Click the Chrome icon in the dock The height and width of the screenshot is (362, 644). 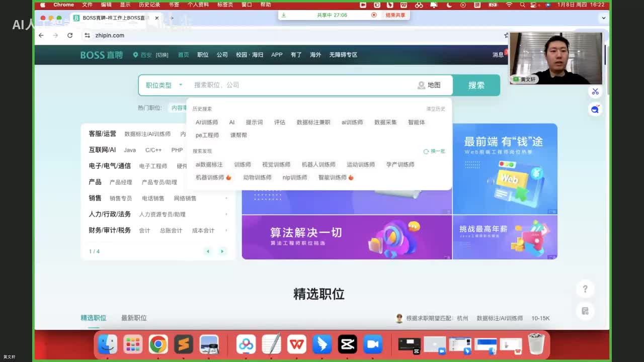pyautogui.click(x=158, y=344)
